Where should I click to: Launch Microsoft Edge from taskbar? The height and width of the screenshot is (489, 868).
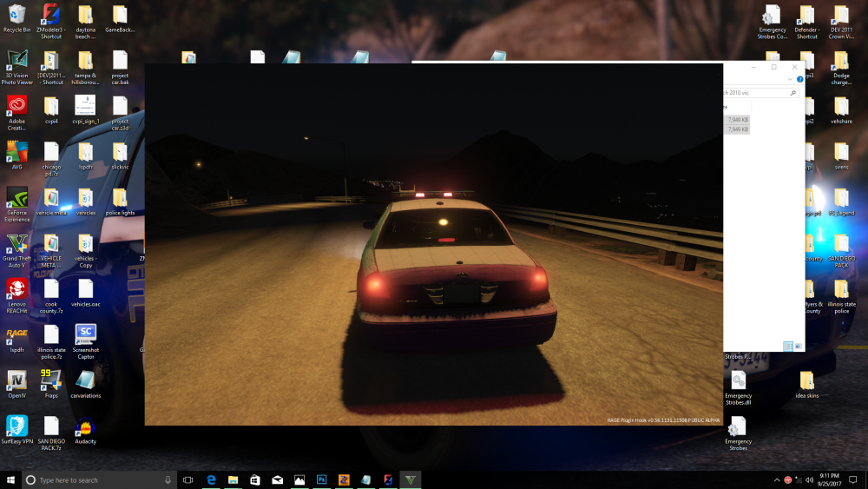point(211,479)
